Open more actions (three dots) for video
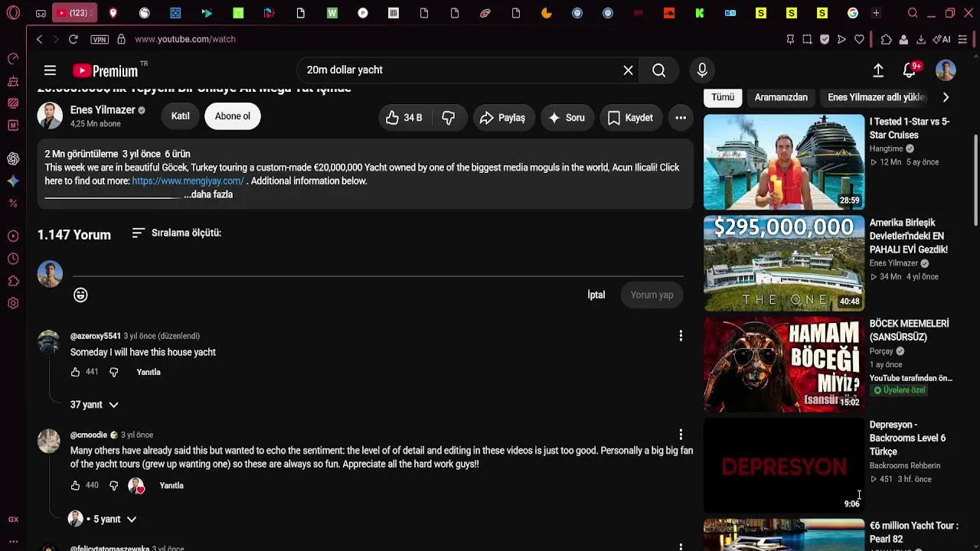Image resolution: width=980 pixels, height=551 pixels. [x=681, y=117]
